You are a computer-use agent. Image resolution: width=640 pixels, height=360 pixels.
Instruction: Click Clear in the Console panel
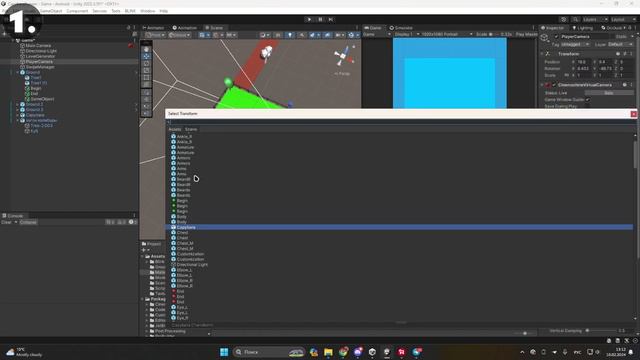pyautogui.click(x=6, y=222)
